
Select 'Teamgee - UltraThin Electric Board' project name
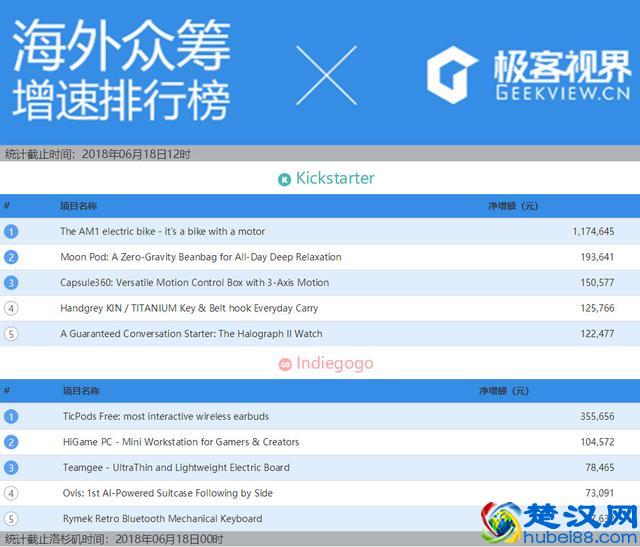pos(176,468)
